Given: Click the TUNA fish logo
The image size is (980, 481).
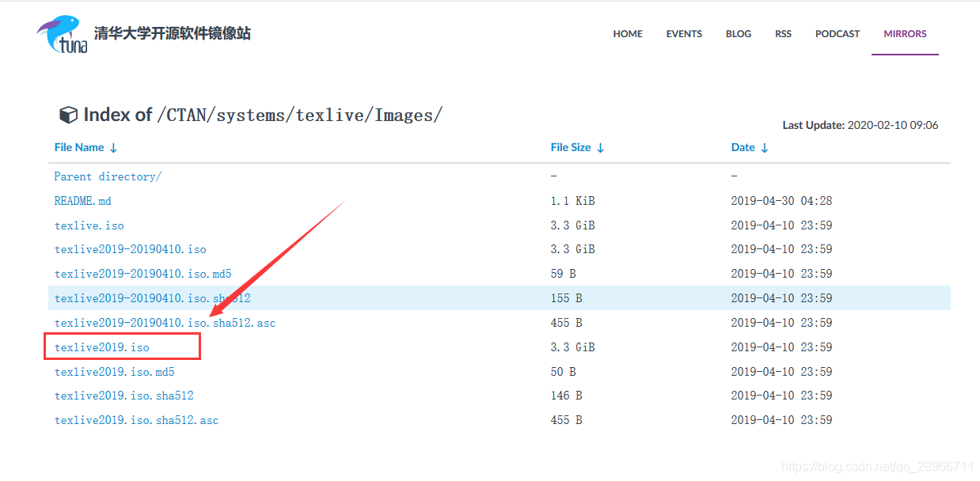Looking at the screenshot, I should 62,34.
